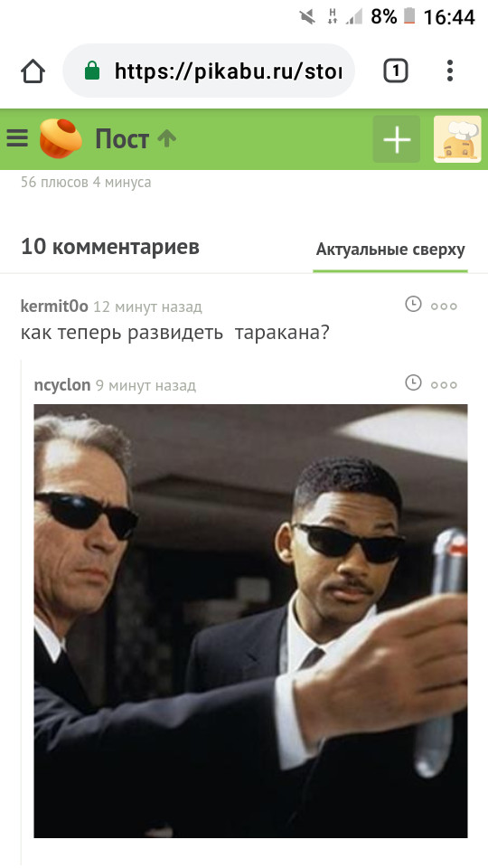Tap clock icon on ncyclon comment
488x868 pixels.
pos(413,382)
